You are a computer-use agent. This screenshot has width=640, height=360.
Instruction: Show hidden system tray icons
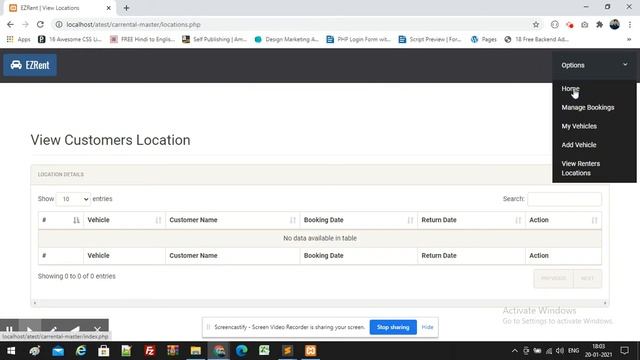coord(514,351)
